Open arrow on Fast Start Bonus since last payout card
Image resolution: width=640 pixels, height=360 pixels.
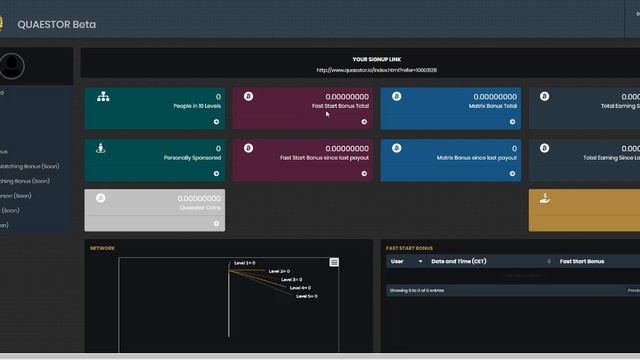click(x=364, y=174)
